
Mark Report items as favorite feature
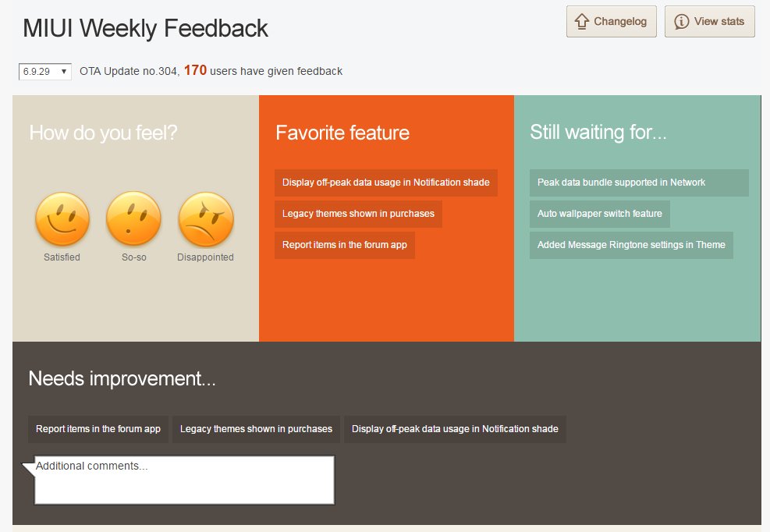tap(345, 245)
